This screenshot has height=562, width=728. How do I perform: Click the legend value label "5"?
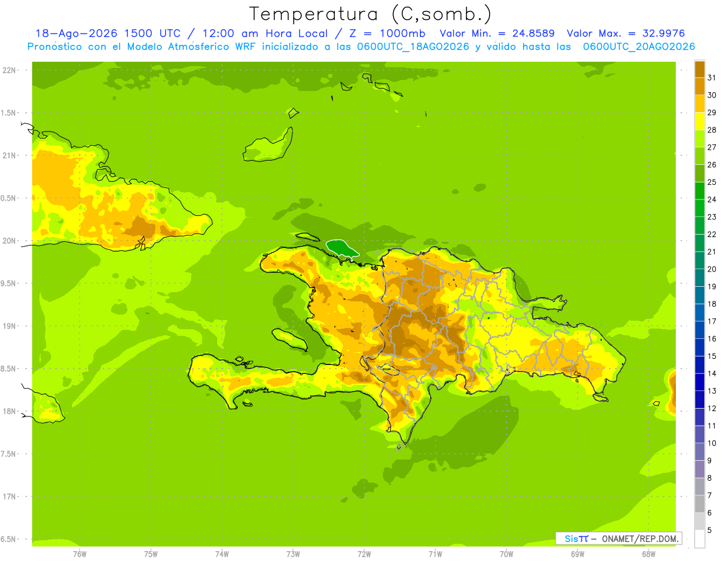tap(710, 530)
